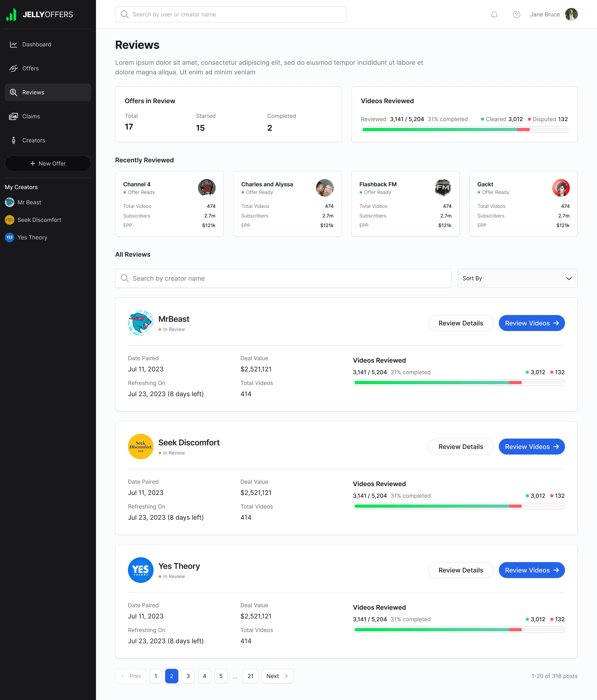Click the Reviews magnifier-dollar icon
Viewport: 597px width, 700px height.
pyautogui.click(x=14, y=92)
